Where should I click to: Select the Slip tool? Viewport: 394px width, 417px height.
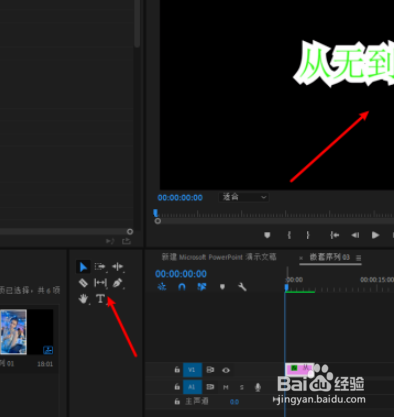100,283
